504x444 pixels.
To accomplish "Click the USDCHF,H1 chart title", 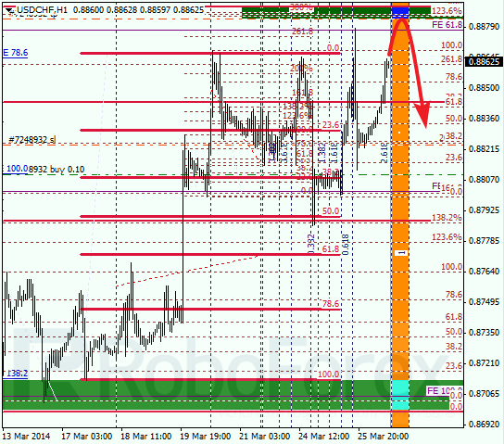I will click(x=42, y=10).
